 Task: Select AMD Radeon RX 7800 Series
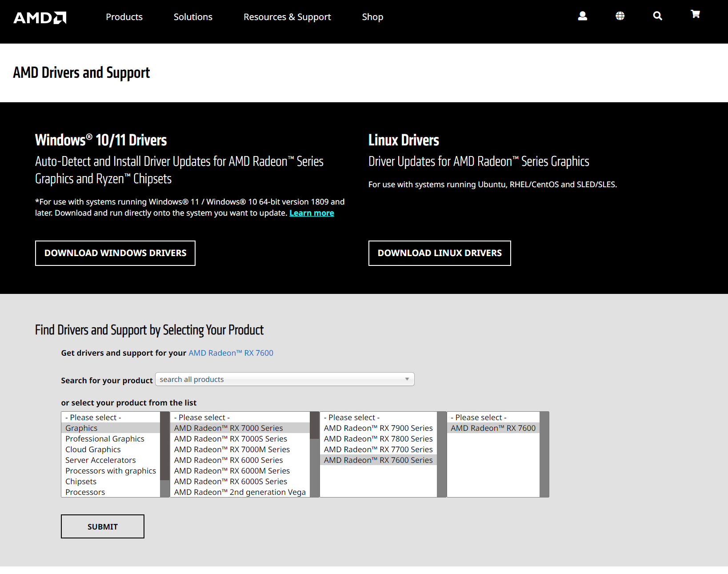pyautogui.click(x=378, y=439)
